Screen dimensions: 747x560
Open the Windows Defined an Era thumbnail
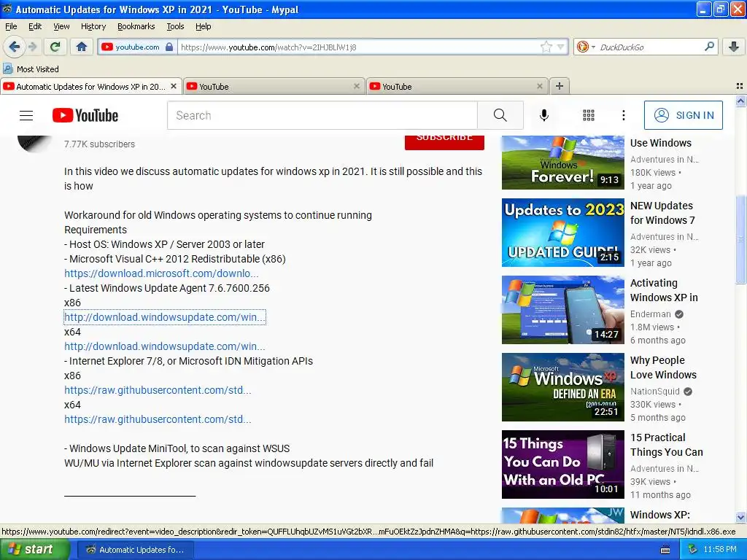pyautogui.click(x=562, y=387)
